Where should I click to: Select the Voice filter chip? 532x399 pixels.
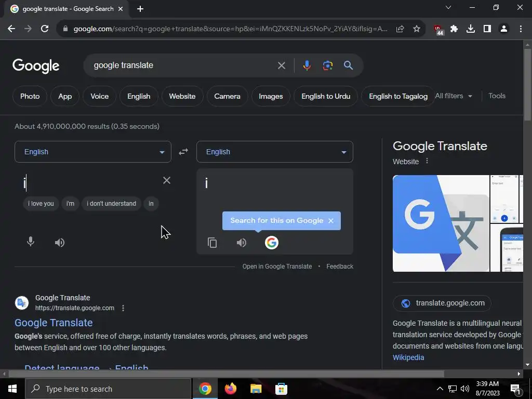tap(99, 96)
